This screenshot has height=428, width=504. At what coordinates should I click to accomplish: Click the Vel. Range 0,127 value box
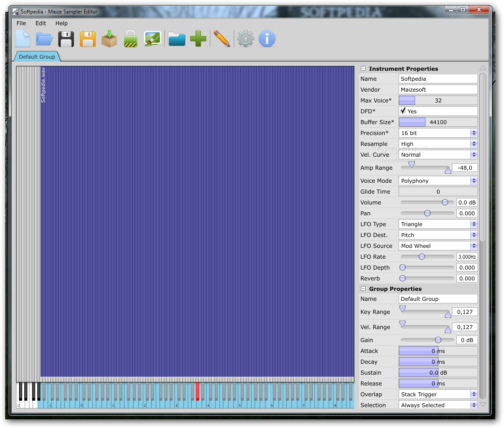(x=465, y=327)
